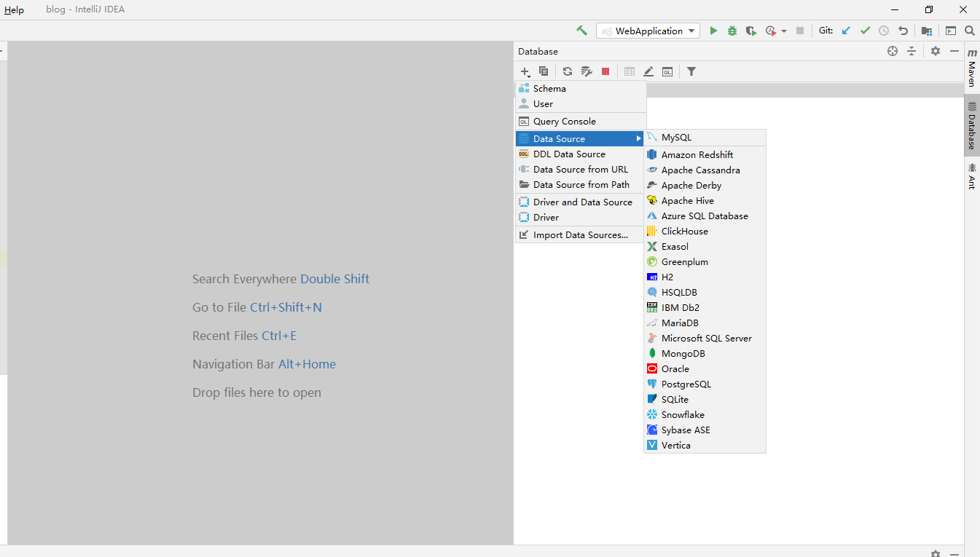Click the red Disconnect stop icon
This screenshot has width=980, height=557.
pyautogui.click(x=605, y=71)
